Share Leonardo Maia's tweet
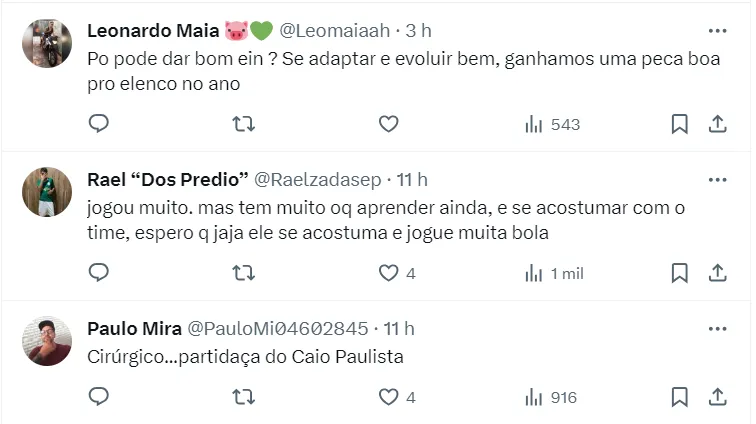Screen dimensions: 756x424 717,124
